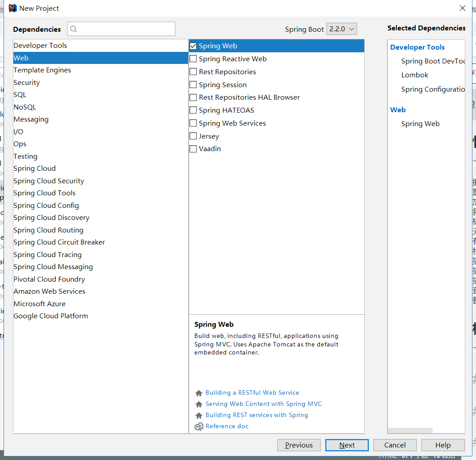Select Lombok in Selected Dependencies
The width and height of the screenshot is (476, 460).
pos(415,75)
